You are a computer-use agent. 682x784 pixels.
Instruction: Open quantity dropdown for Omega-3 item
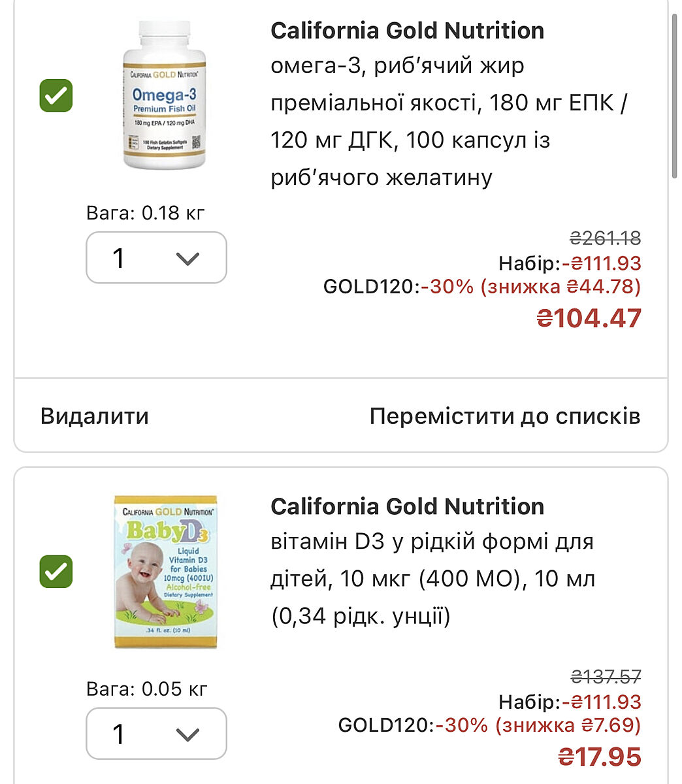coord(156,258)
